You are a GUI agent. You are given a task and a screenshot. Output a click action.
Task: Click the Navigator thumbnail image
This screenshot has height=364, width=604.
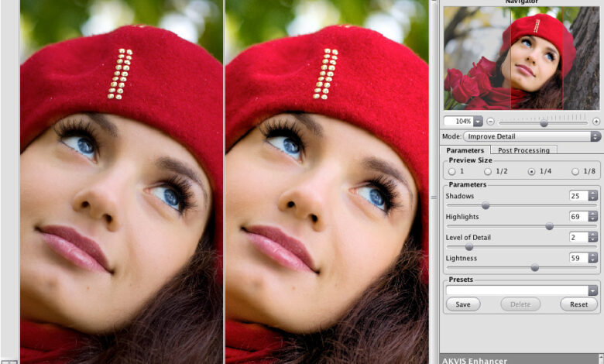point(521,58)
